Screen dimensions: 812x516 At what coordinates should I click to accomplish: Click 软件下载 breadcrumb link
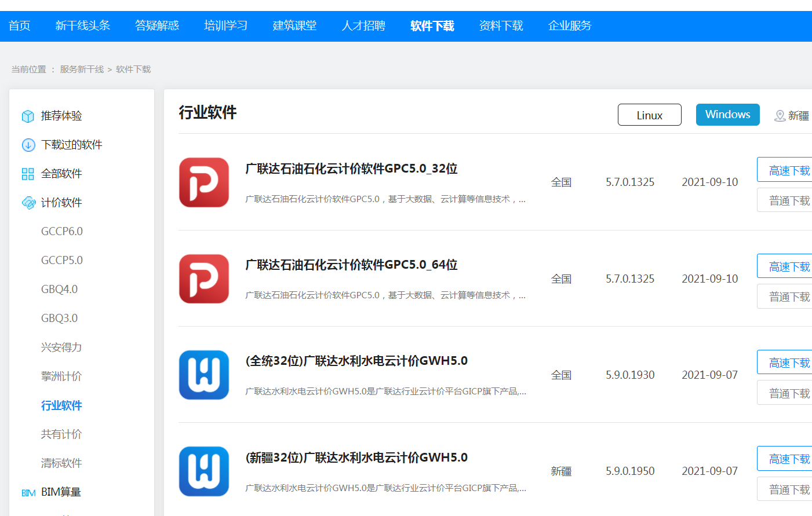pyautogui.click(x=133, y=69)
